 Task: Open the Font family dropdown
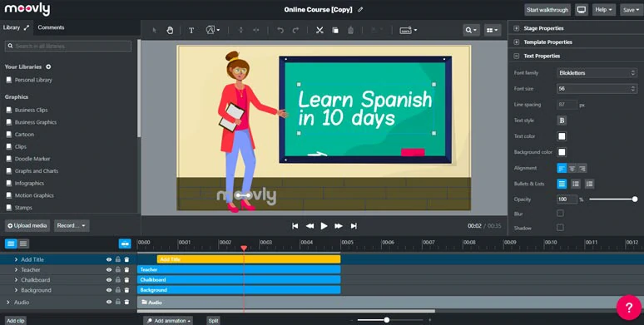point(597,72)
